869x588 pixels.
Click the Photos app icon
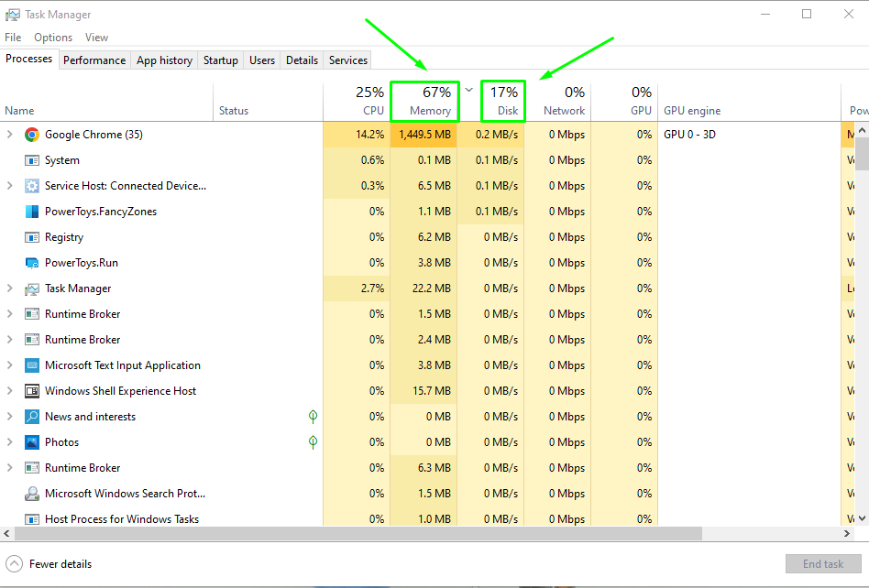(32, 442)
